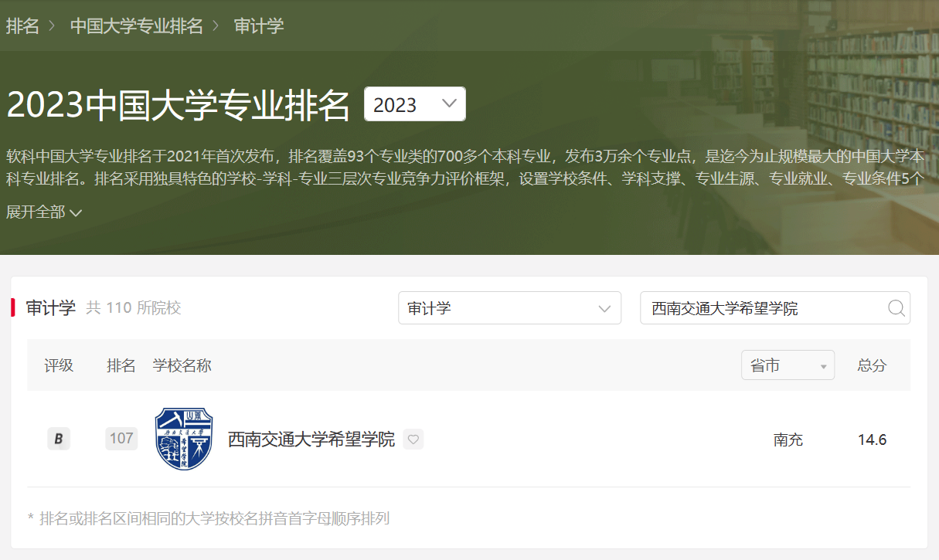
Task: Open 西南交通大学希望学院 school logo
Action: pyautogui.click(x=184, y=440)
